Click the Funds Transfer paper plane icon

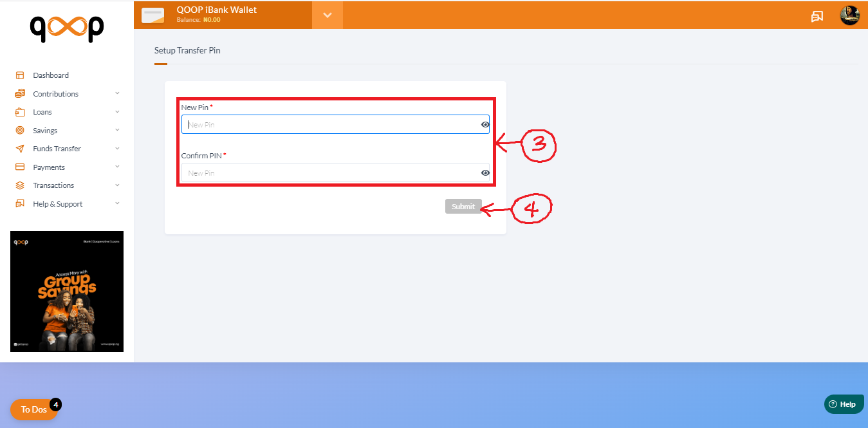pyautogui.click(x=20, y=149)
